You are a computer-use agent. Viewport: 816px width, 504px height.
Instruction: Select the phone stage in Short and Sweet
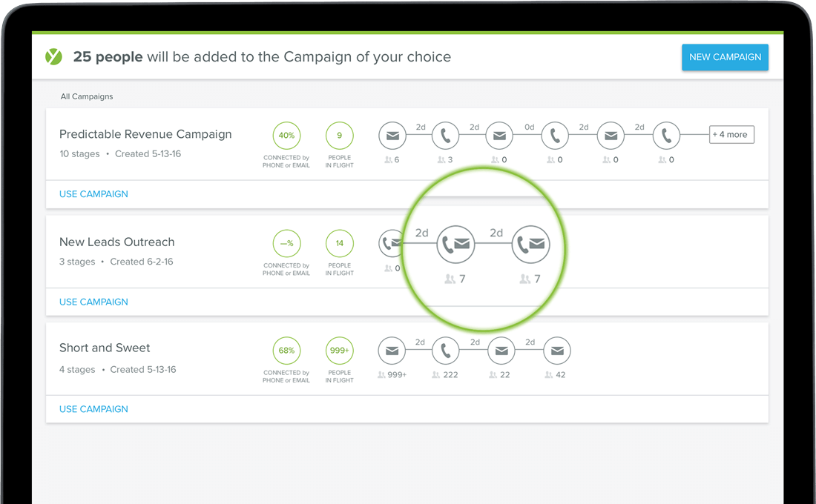click(x=446, y=351)
